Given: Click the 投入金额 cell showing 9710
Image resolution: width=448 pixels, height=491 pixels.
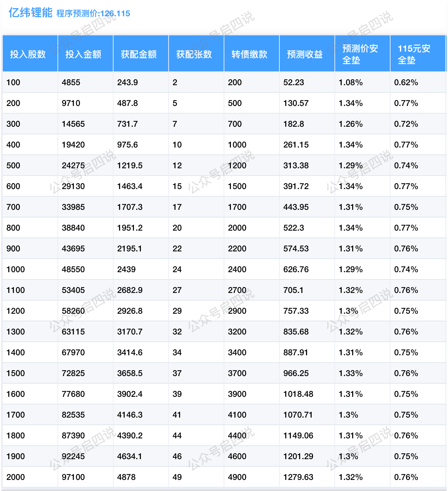Looking at the screenshot, I should click(x=71, y=103).
